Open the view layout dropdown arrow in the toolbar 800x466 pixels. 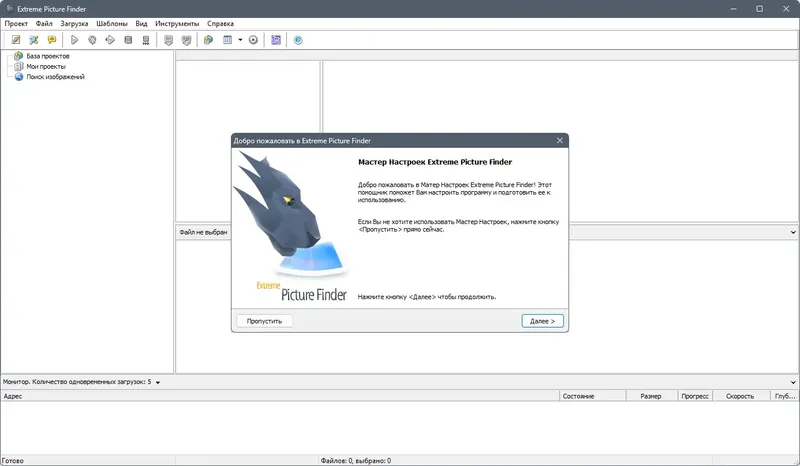[240, 40]
